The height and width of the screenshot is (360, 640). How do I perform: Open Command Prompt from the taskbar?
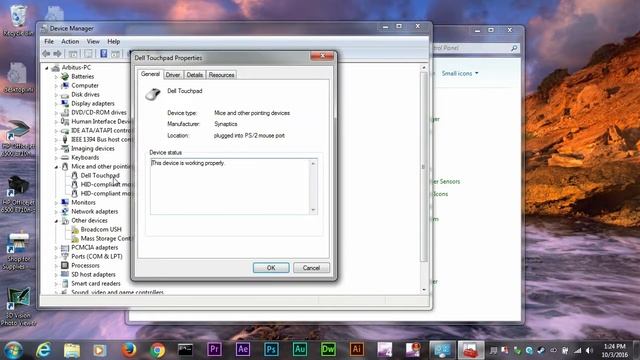point(185,349)
